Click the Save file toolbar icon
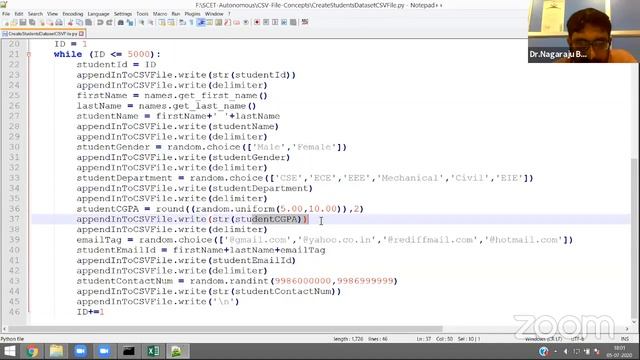The height and width of the screenshot is (360, 640). pos(23,22)
